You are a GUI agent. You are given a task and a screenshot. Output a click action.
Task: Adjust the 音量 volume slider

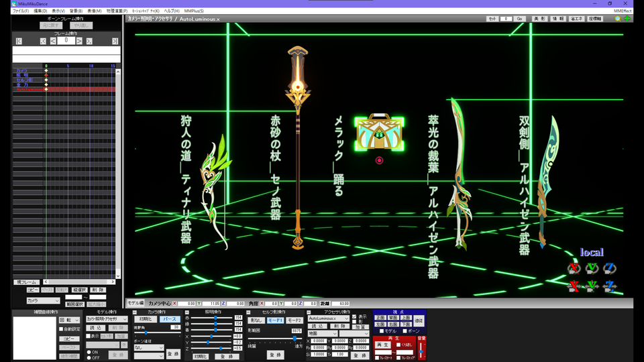[421, 350]
